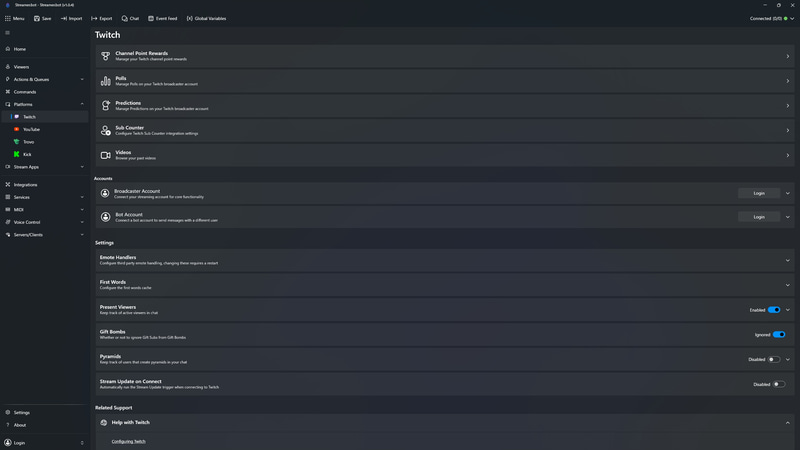Click the About question mark icon
This screenshot has height=450, width=800.
(8, 425)
